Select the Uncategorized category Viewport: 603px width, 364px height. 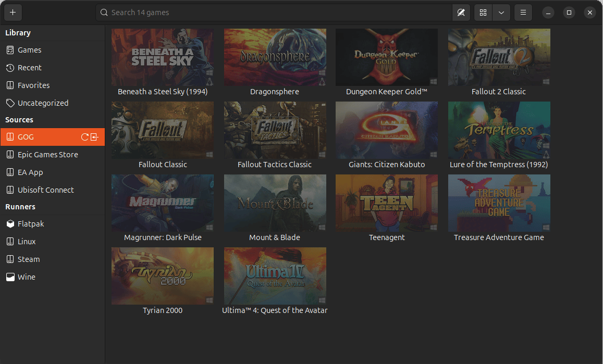pos(52,103)
